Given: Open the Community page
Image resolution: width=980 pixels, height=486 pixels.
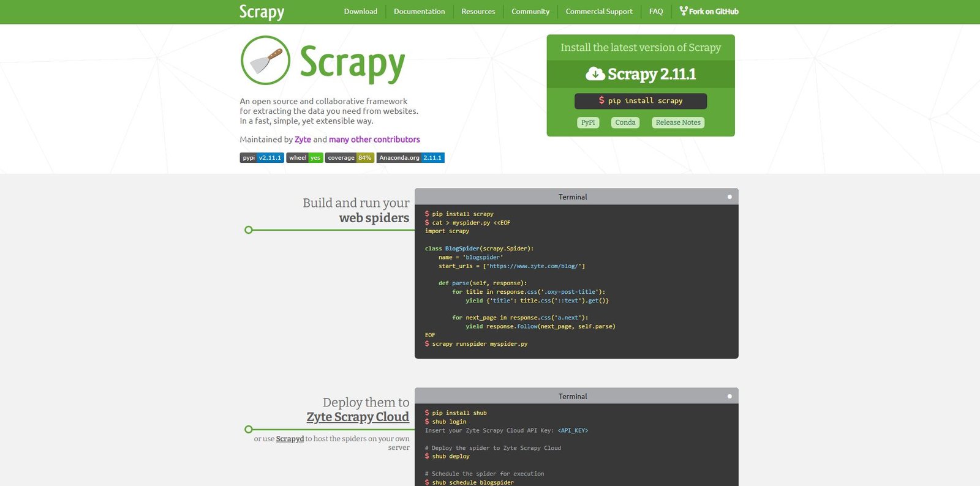Looking at the screenshot, I should click(x=530, y=12).
